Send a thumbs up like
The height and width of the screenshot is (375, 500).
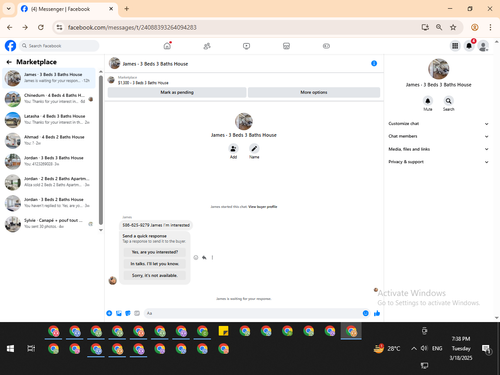click(x=377, y=313)
